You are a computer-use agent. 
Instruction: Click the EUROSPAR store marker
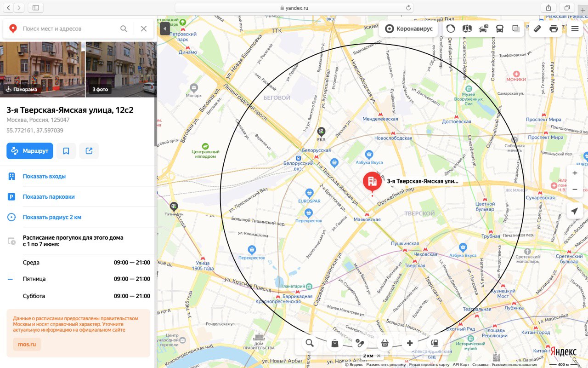(x=310, y=193)
